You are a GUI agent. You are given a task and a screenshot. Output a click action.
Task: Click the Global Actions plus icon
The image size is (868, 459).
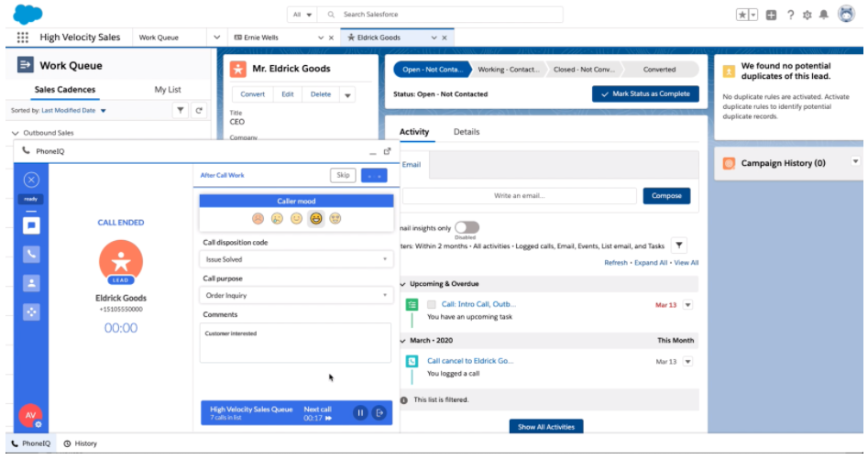click(x=771, y=15)
